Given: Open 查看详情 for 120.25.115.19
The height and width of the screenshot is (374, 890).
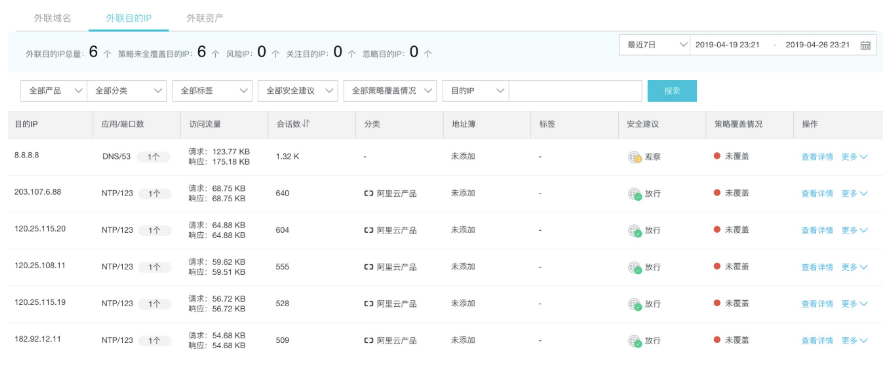Looking at the screenshot, I should (x=817, y=304).
